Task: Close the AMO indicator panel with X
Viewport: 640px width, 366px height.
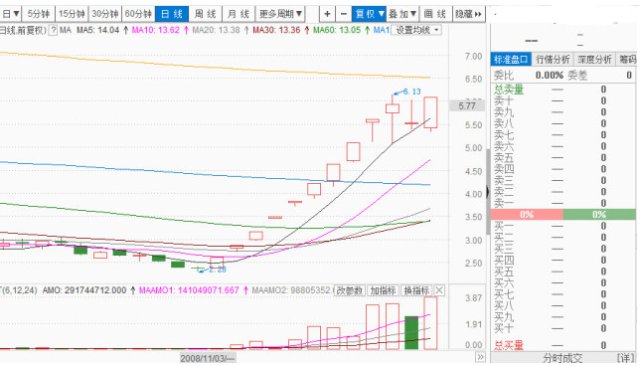Action: click(439, 291)
